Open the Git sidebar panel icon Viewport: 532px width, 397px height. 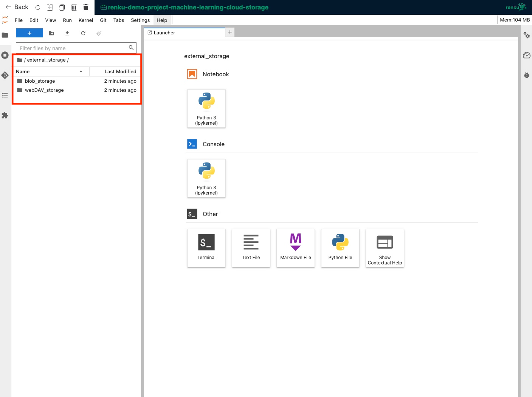[5, 75]
